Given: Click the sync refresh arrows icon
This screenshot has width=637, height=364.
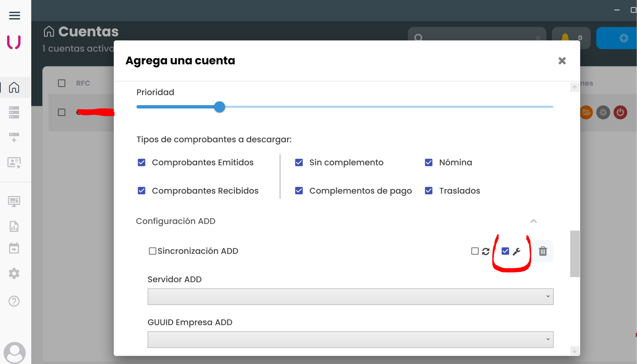Looking at the screenshot, I should 486,251.
